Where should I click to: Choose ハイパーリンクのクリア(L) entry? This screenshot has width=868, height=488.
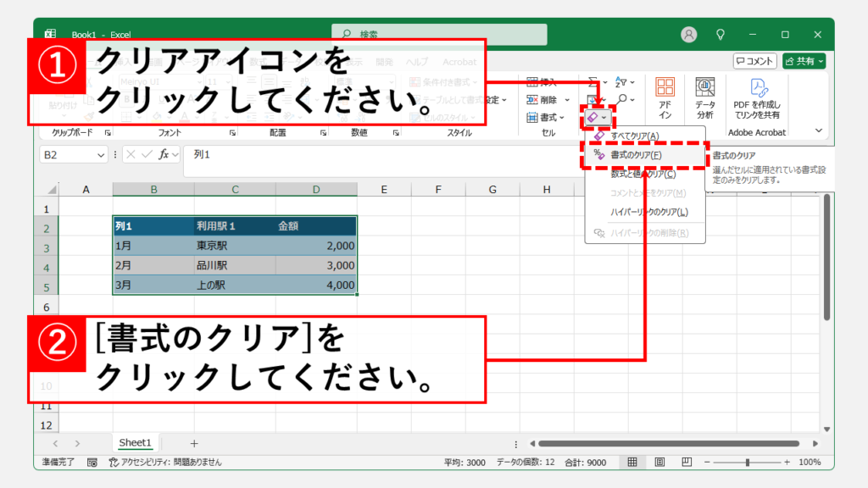tap(648, 212)
